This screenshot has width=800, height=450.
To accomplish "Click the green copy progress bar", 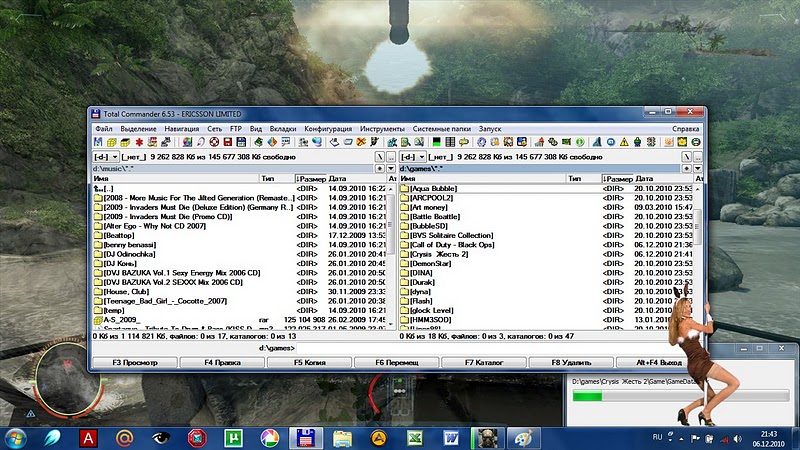I will pyautogui.click(x=586, y=397).
